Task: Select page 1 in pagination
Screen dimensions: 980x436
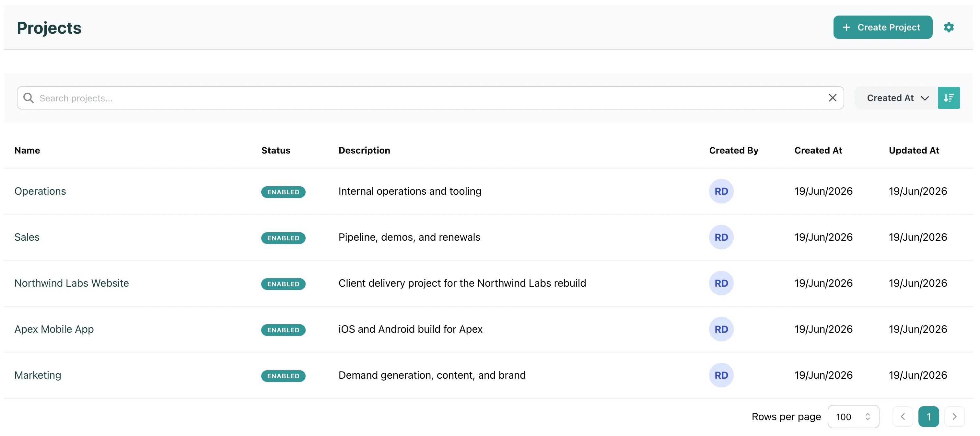Action: 928,417
